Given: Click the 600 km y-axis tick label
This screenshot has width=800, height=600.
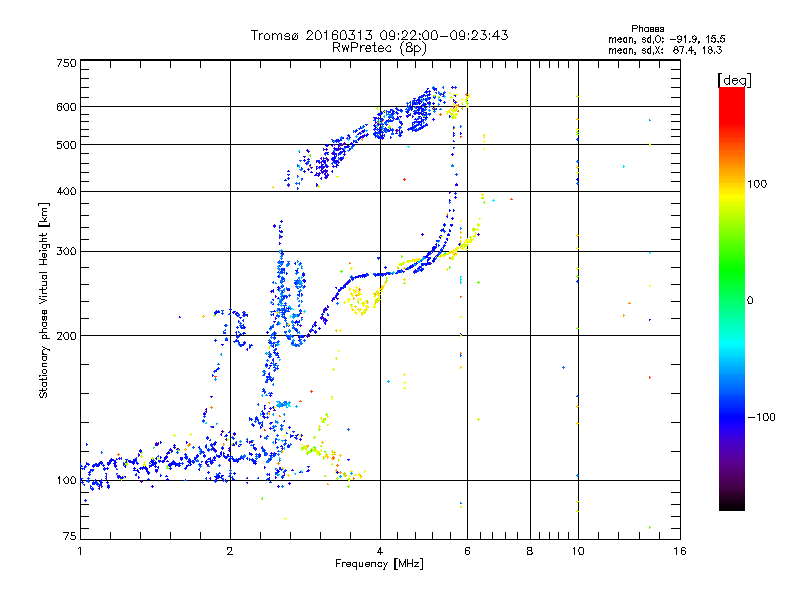Looking at the screenshot, I should point(66,107).
